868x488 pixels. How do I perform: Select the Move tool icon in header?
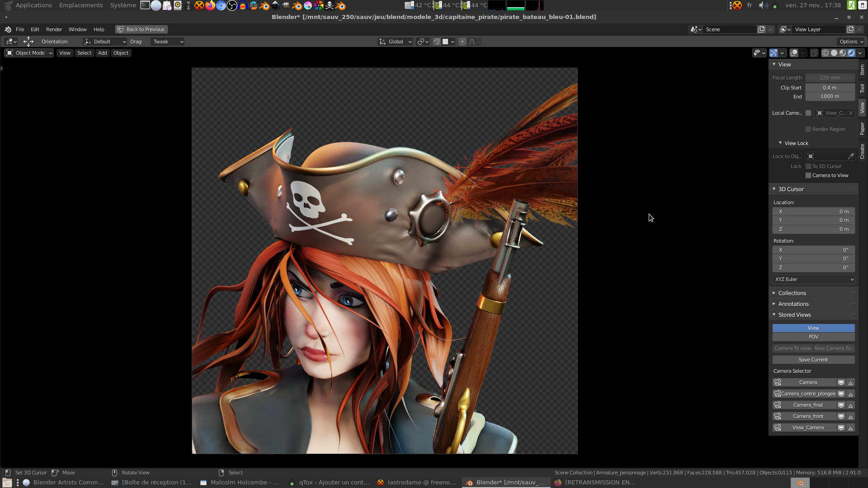coord(28,42)
